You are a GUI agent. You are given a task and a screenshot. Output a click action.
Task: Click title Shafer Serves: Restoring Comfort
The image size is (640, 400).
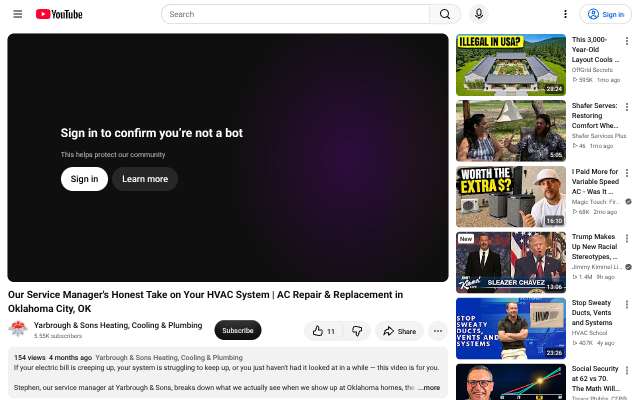click(x=595, y=116)
